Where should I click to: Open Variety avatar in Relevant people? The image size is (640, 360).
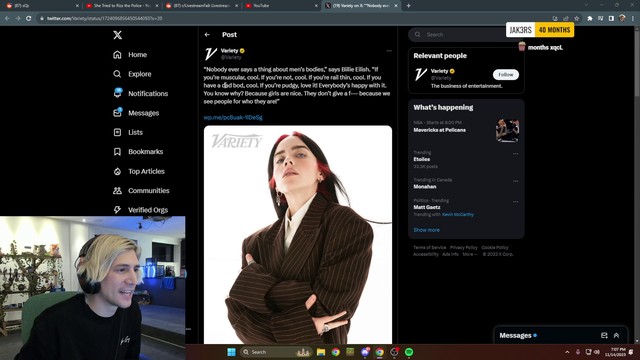click(420, 74)
